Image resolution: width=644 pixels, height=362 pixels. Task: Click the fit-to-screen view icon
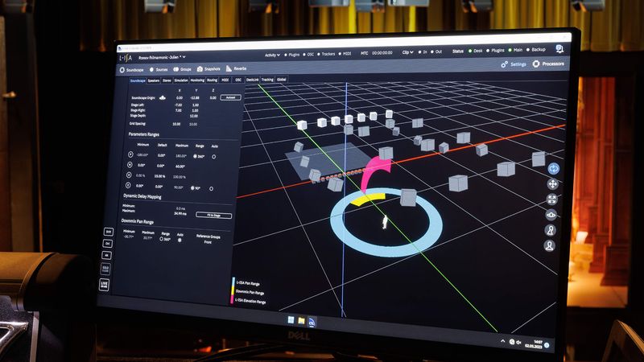[551, 200]
